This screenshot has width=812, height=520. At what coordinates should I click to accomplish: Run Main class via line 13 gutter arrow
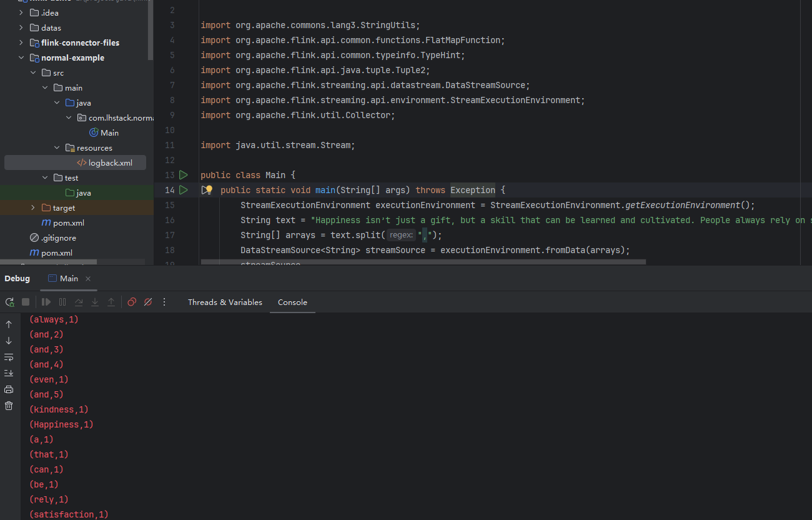[184, 175]
